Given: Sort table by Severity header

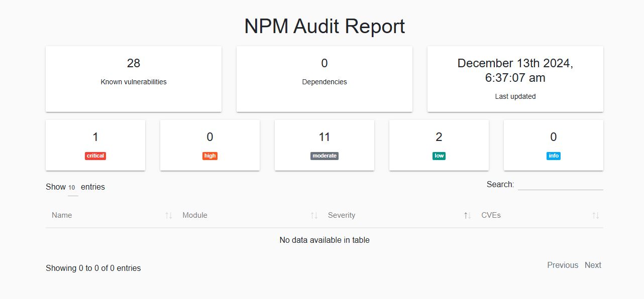Looking at the screenshot, I should (x=342, y=215).
